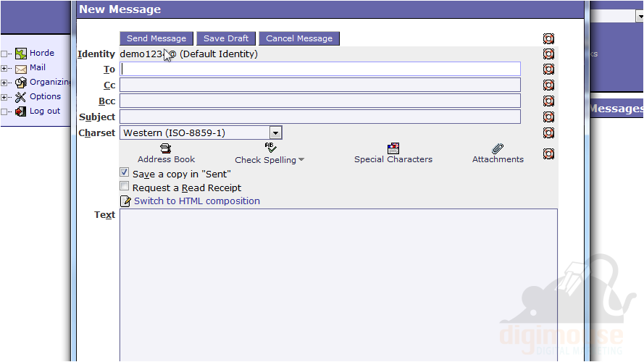The width and height of the screenshot is (644, 362).
Task: Focus the Subject input field
Action: (x=320, y=117)
